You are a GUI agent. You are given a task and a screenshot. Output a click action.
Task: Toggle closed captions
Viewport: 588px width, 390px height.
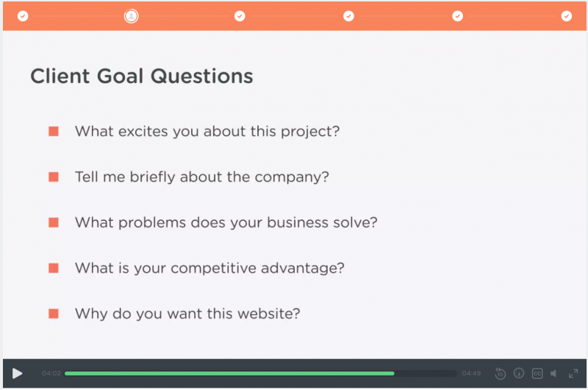point(537,374)
